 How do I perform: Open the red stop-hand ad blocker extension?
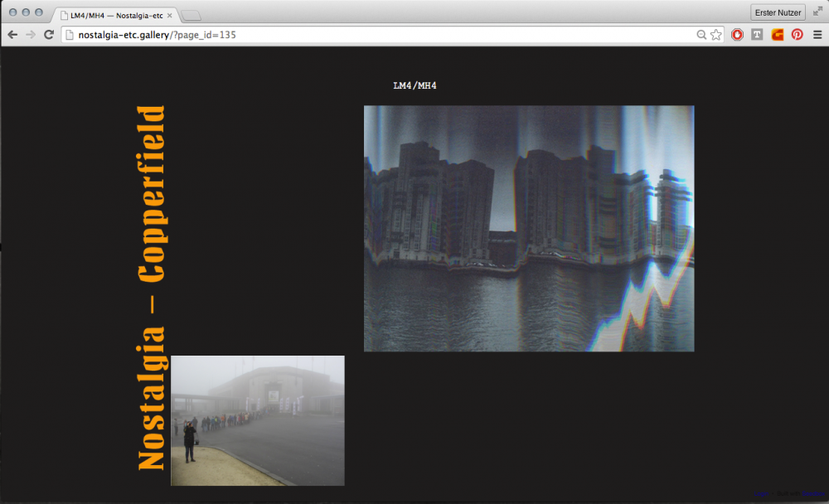[737, 35]
